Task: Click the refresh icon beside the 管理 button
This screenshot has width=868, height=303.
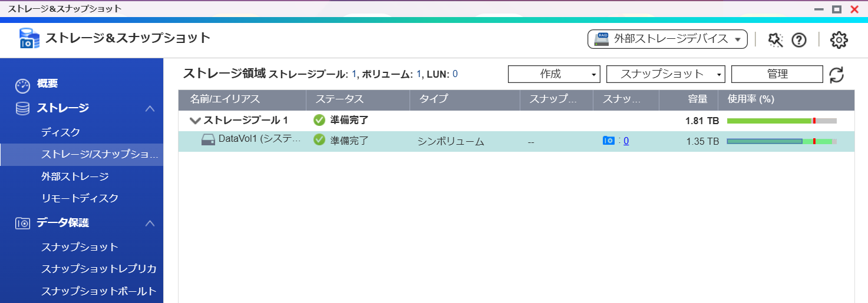Action: (x=837, y=75)
